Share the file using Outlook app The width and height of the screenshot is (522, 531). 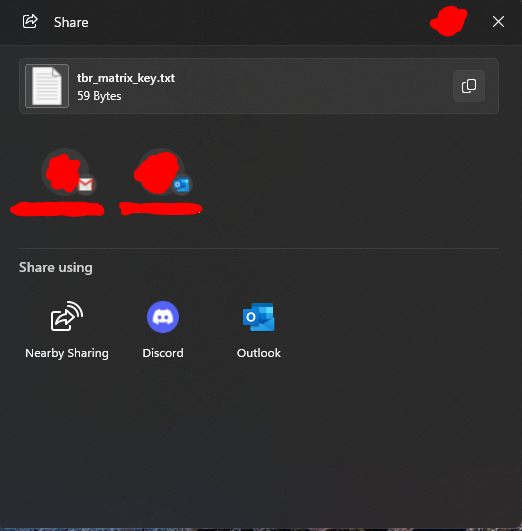[259, 330]
